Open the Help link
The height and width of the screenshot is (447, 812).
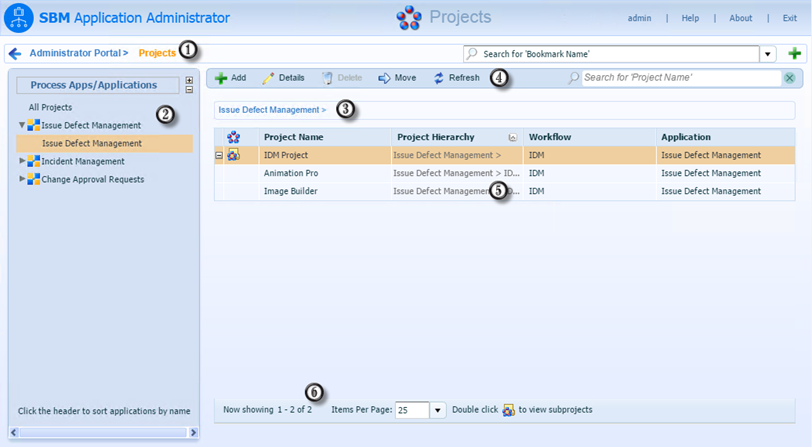(690, 18)
